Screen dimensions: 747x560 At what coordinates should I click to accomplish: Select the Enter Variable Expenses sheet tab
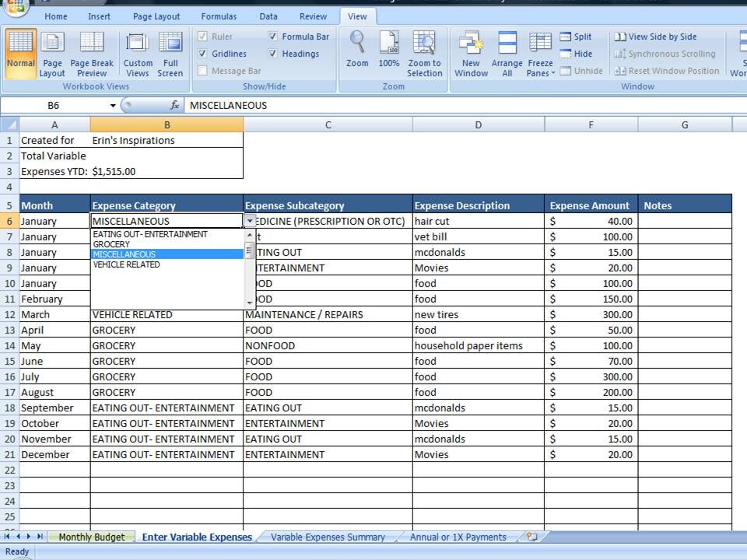(197, 537)
